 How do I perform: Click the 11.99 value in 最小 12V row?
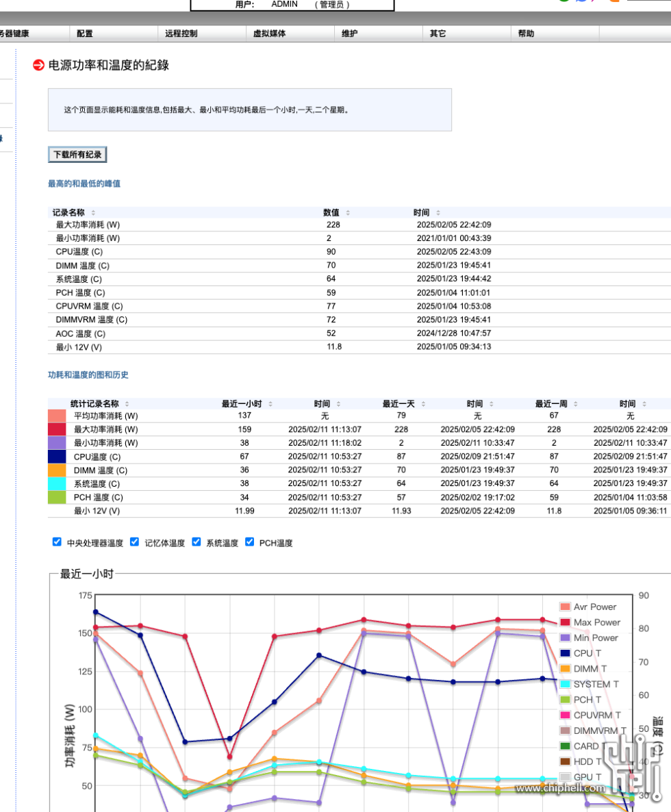pos(245,511)
